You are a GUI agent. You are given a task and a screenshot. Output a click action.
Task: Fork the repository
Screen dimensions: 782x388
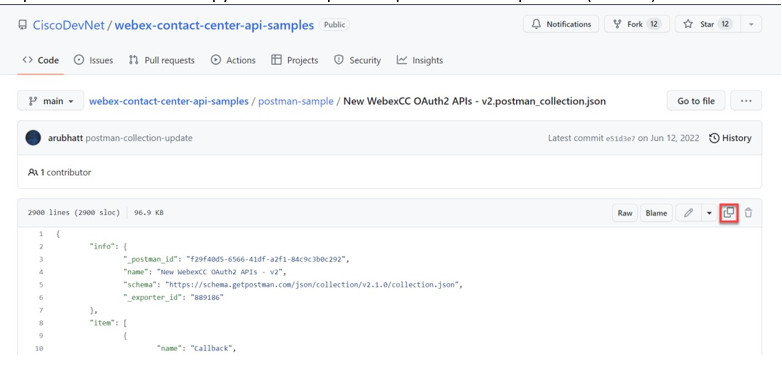tap(636, 24)
